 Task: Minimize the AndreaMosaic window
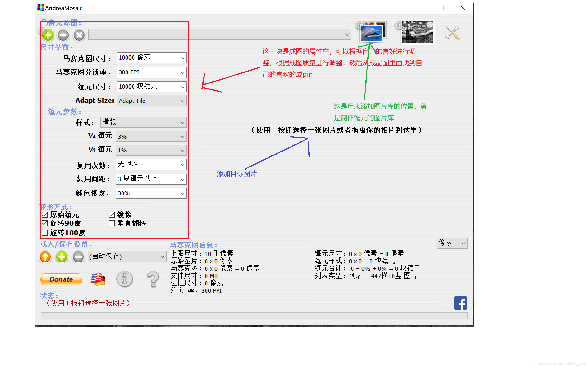(420, 8)
